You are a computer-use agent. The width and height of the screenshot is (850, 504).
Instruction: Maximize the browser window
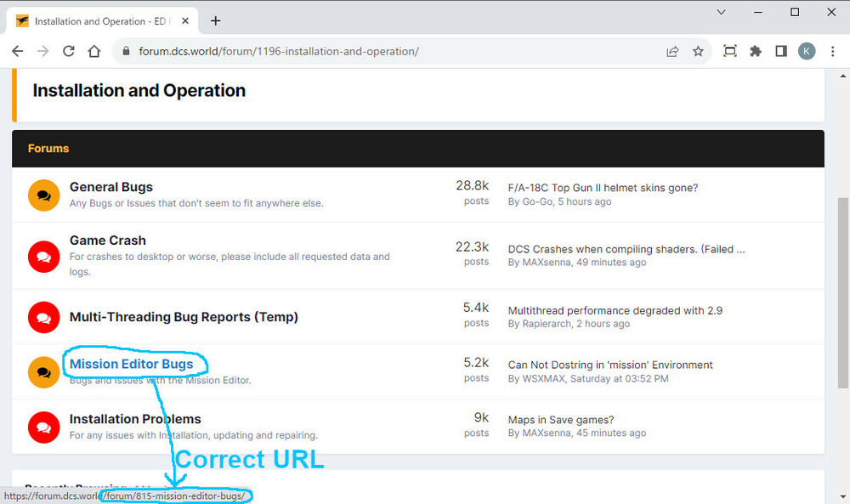click(795, 12)
